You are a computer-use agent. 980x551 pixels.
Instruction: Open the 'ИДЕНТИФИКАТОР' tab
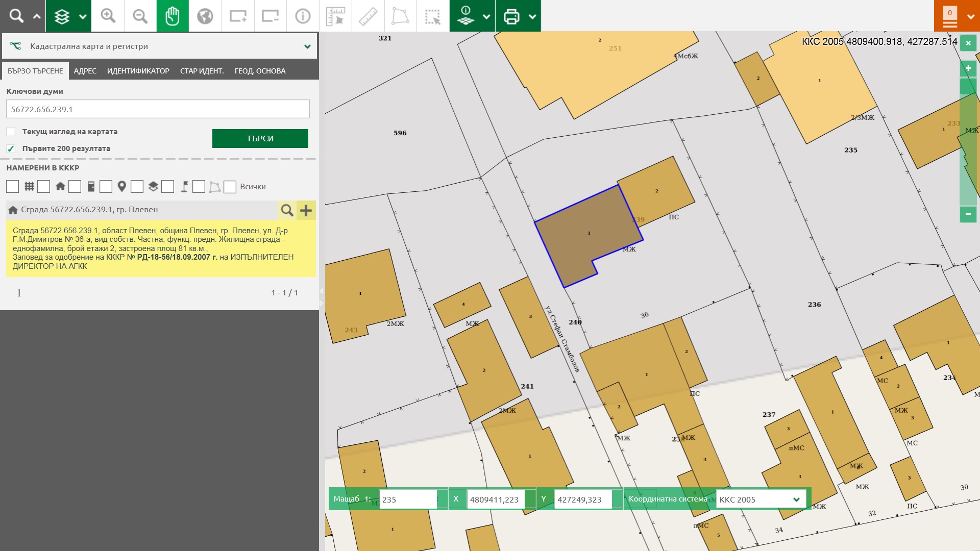(138, 71)
